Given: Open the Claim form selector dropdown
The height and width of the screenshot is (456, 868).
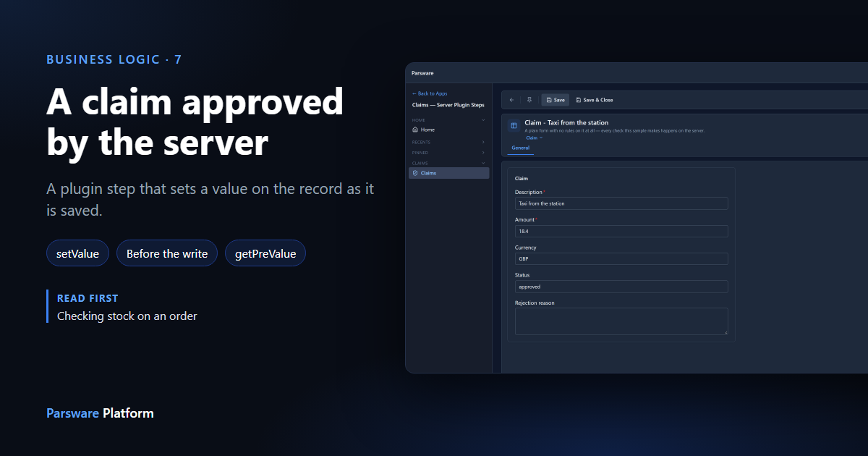Looking at the screenshot, I should point(534,138).
